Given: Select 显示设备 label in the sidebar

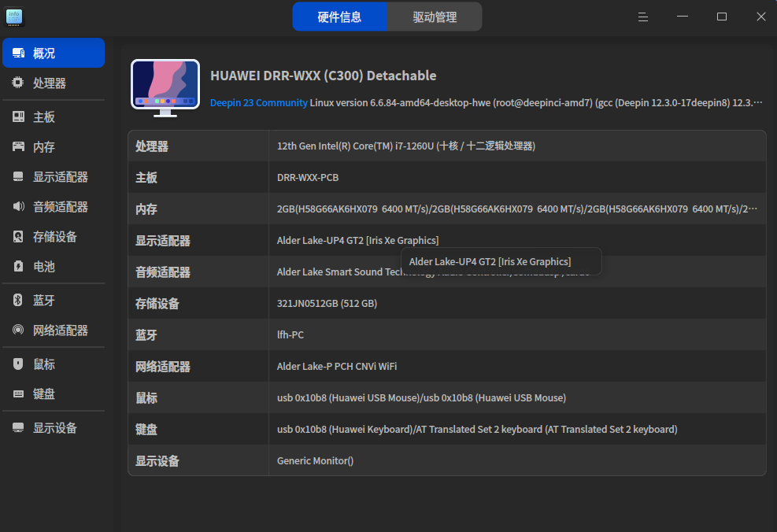Looking at the screenshot, I should [x=55, y=428].
